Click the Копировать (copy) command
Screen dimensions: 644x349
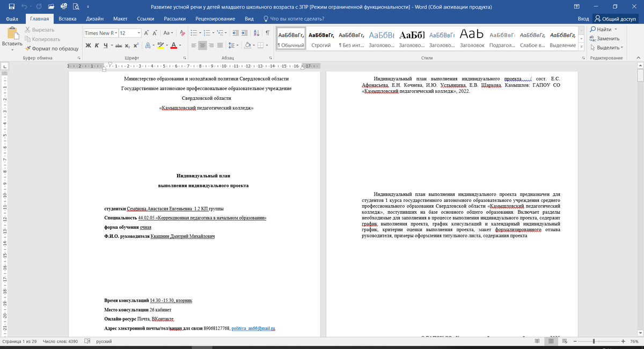coord(42,39)
